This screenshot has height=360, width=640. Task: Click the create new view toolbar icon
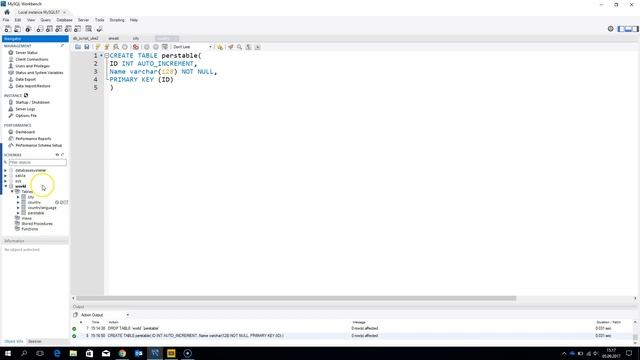pyautogui.click(x=59, y=29)
